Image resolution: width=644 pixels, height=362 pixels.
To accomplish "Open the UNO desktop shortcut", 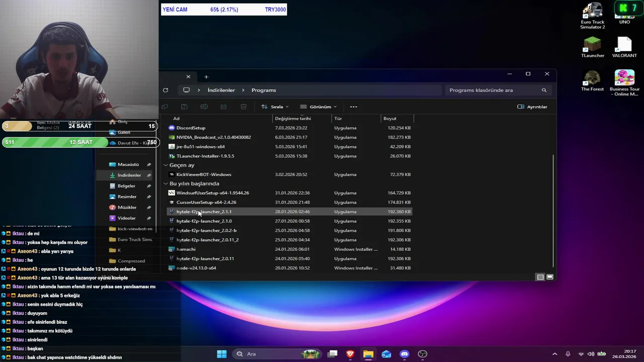I will coord(624,13).
